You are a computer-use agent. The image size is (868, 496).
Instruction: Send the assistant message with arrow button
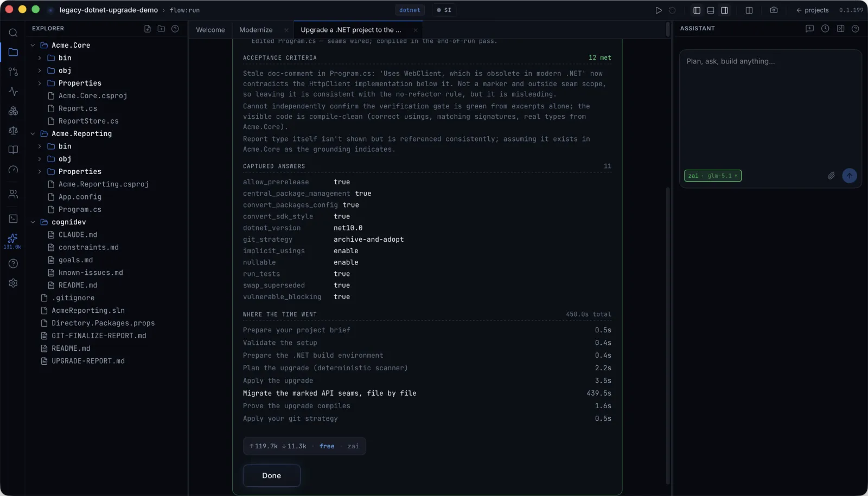850,176
